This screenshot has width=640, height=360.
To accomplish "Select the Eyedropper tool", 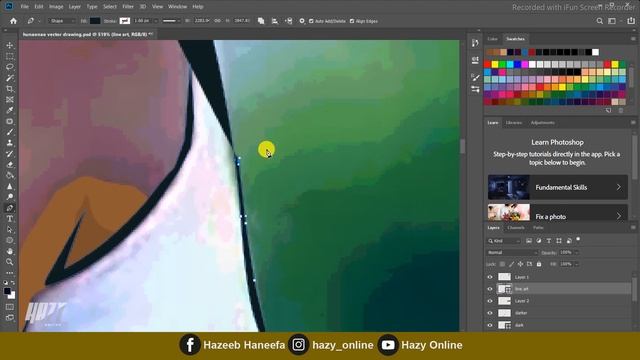I will pyautogui.click(x=10, y=110).
